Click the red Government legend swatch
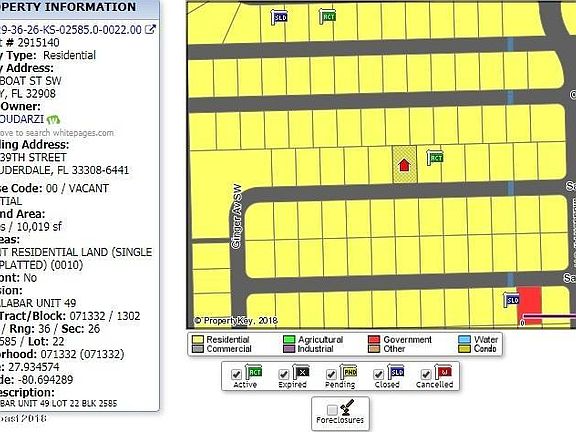 coord(374,339)
